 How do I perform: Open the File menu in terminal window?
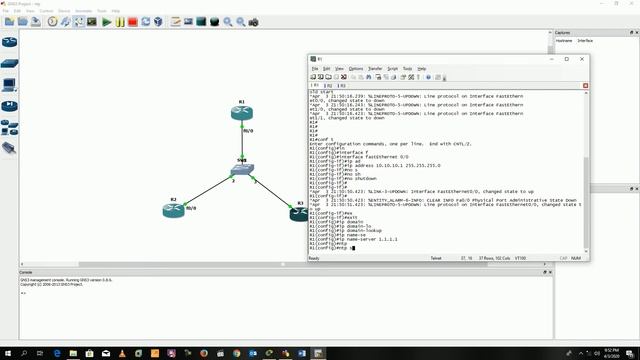pos(315,69)
